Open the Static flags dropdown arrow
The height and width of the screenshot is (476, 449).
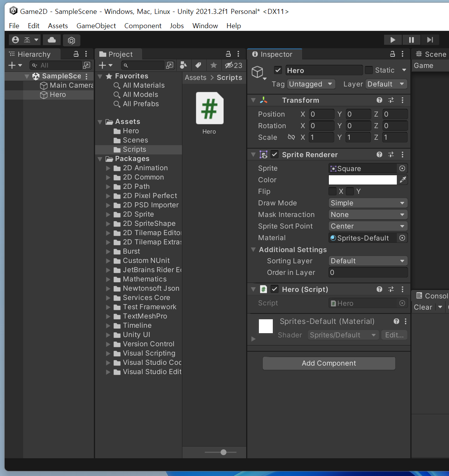[404, 70]
